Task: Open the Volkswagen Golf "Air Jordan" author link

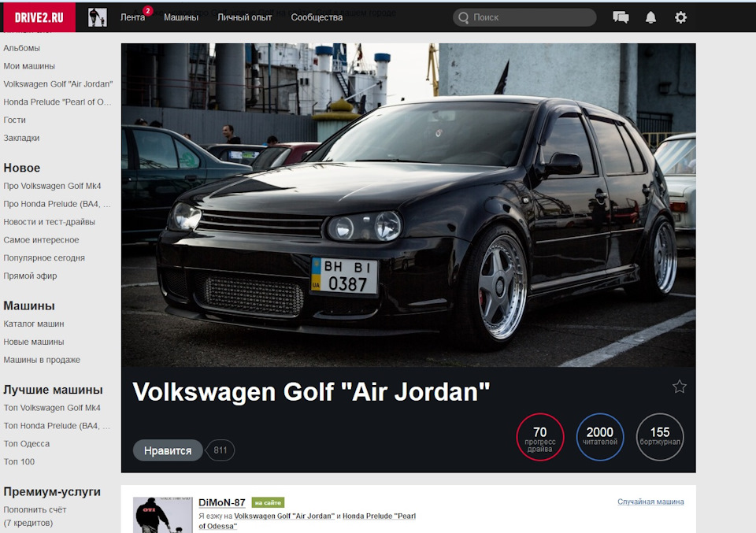Action: [x=284, y=516]
